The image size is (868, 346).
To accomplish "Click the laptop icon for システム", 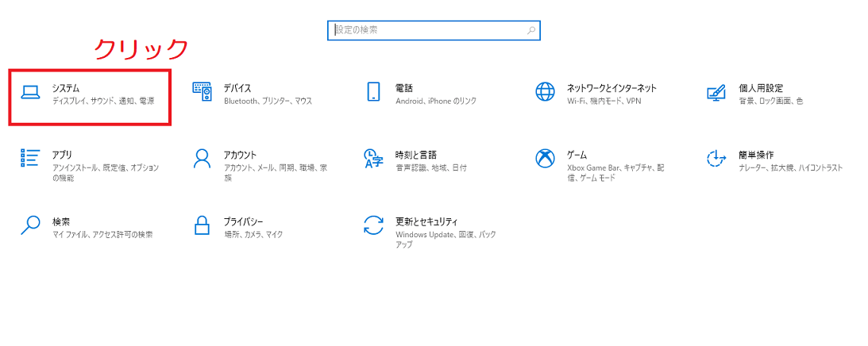I will click(30, 92).
